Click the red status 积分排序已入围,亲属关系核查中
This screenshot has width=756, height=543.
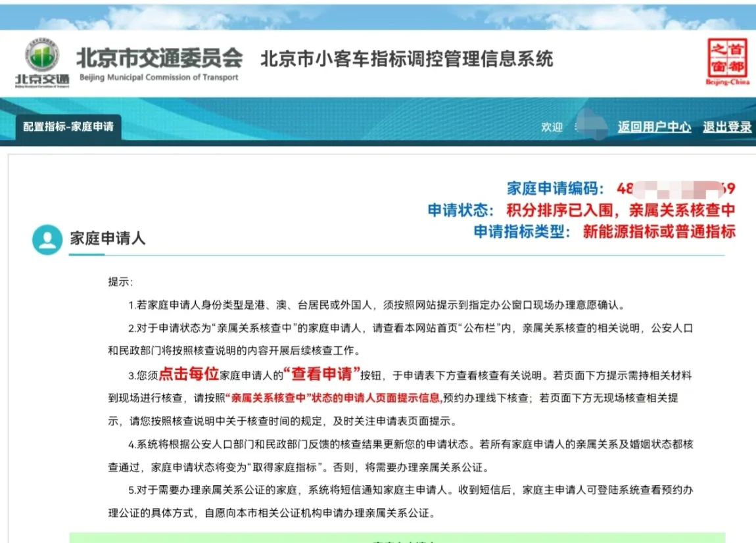[620, 210]
